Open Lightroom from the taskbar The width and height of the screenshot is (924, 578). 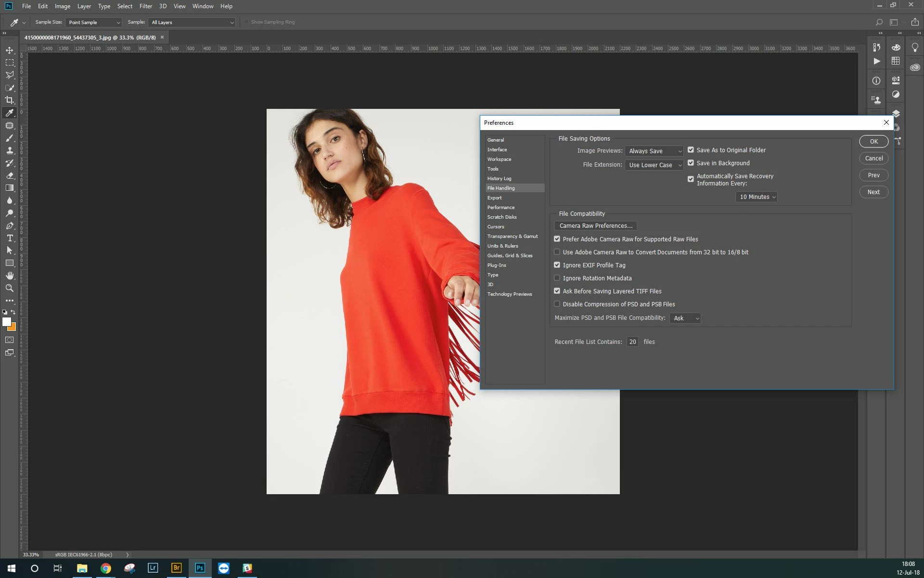[x=153, y=568]
